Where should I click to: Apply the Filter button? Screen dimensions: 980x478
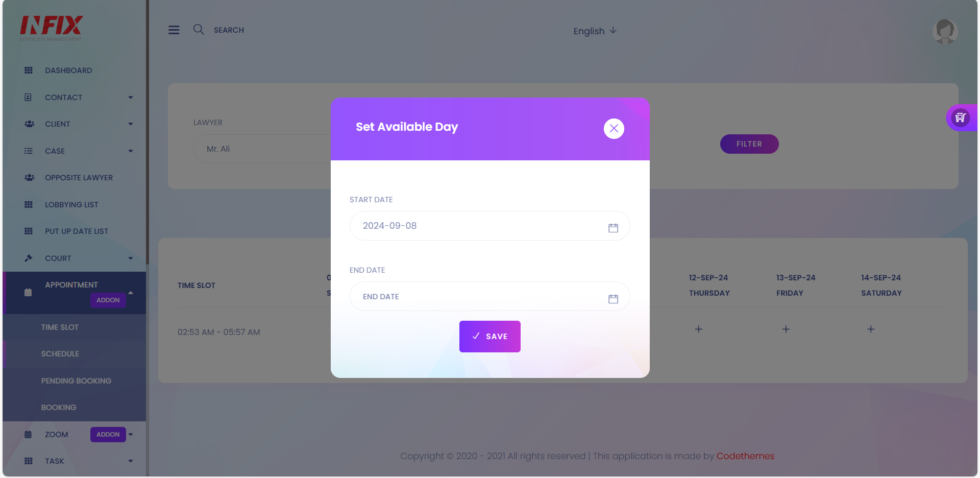(749, 144)
